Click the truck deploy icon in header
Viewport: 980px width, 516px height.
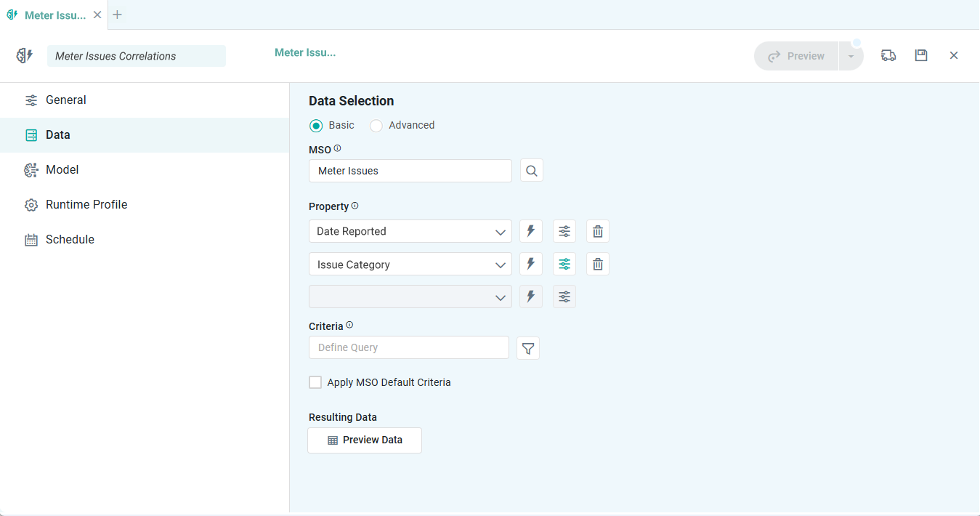coord(888,55)
